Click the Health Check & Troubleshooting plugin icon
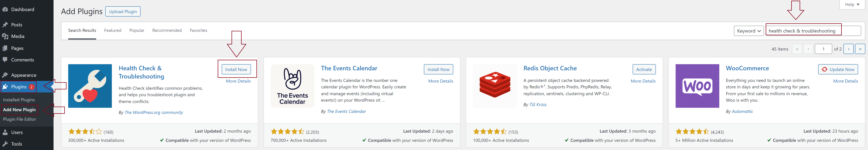868x150 pixels. pos(90,86)
